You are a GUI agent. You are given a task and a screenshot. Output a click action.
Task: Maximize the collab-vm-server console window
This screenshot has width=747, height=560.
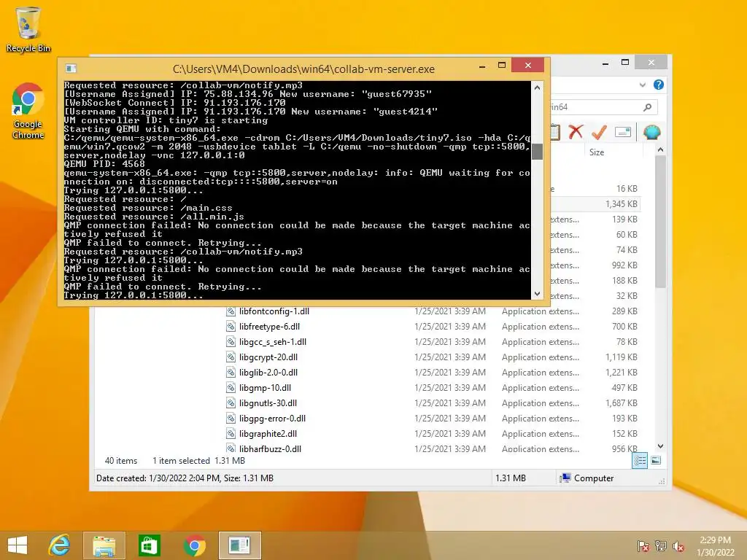pyautogui.click(x=502, y=65)
